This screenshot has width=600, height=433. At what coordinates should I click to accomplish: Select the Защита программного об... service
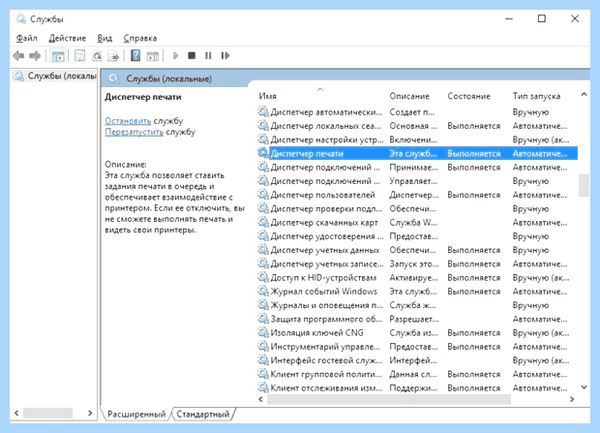pyautogui.click(x=417, y=319)
